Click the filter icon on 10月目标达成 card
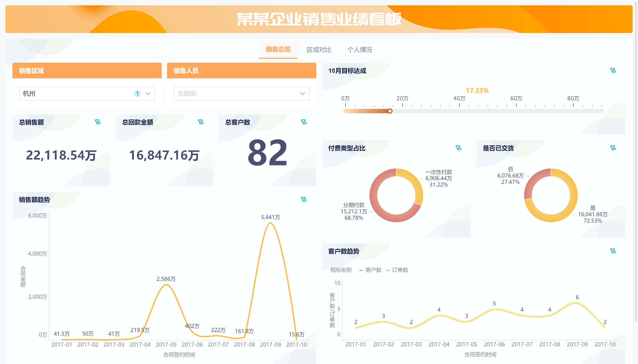The height and width of the screenshot is (364, 638). coord(613,71)
